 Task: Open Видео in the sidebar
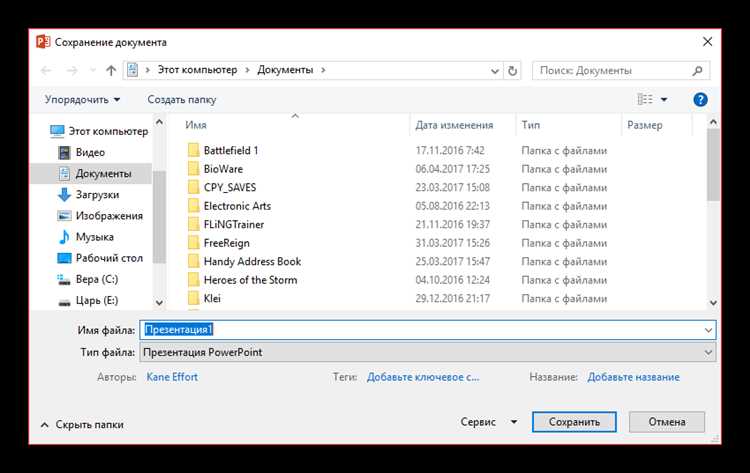[x=81, y=152]
